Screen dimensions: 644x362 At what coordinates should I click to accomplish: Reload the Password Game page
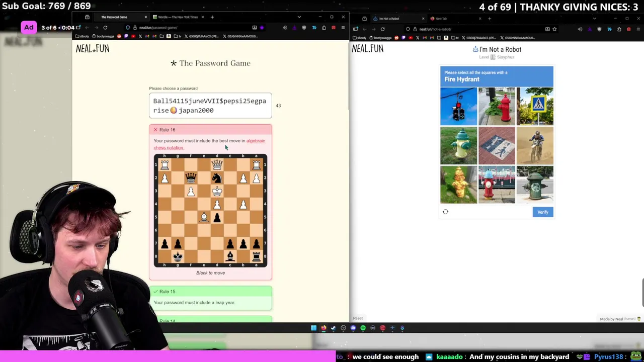(x=105, y=28)
